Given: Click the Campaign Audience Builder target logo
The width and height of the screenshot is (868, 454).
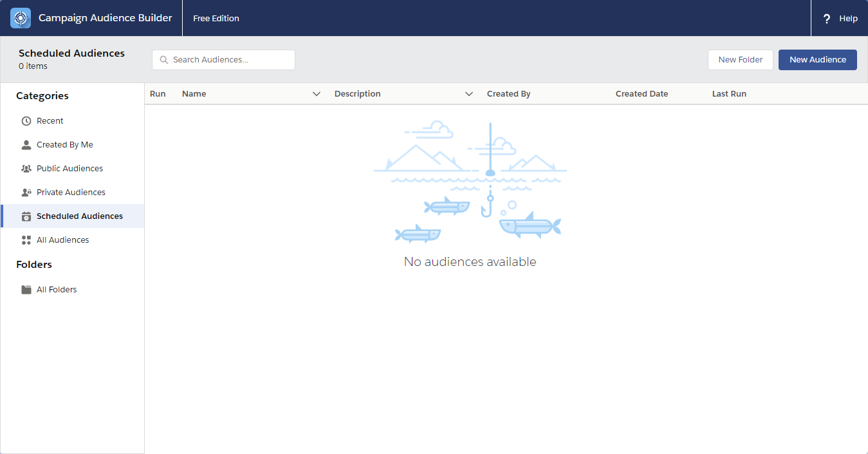Looking at the screenshot, I should (x=20, y=18).
